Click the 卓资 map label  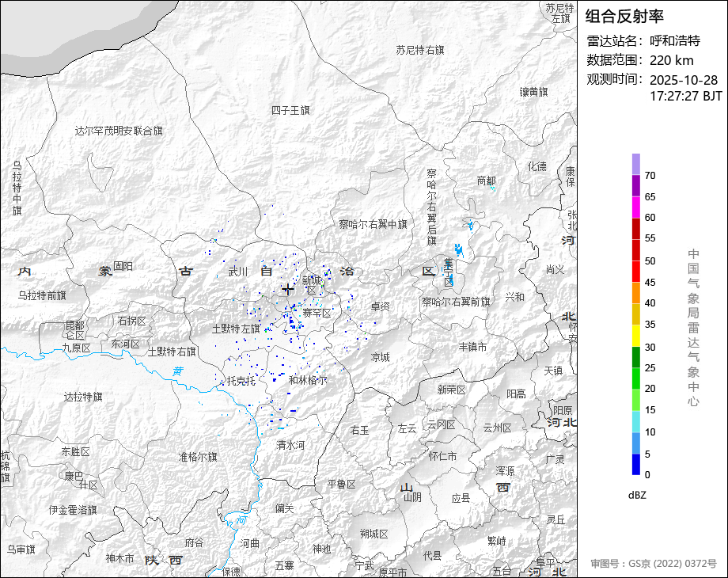[x=381, y=306]
